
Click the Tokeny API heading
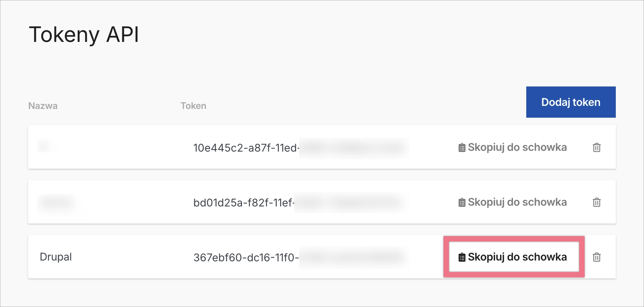tap(84, 35)
